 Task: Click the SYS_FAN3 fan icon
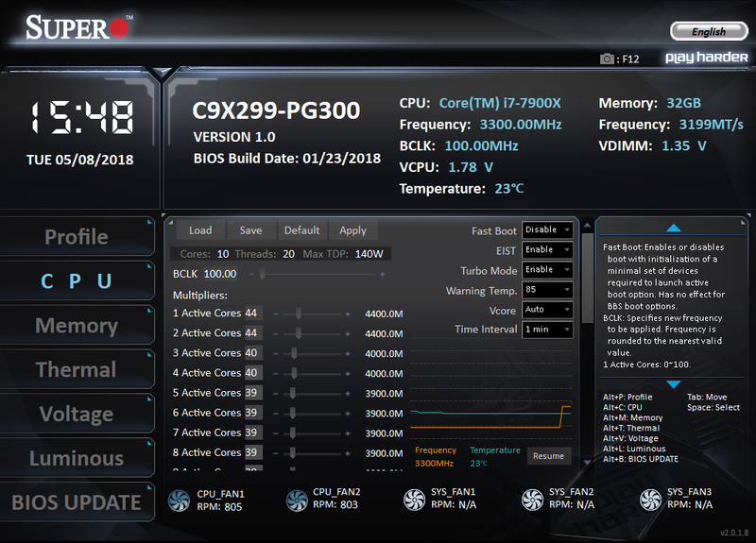pos(650,500)
